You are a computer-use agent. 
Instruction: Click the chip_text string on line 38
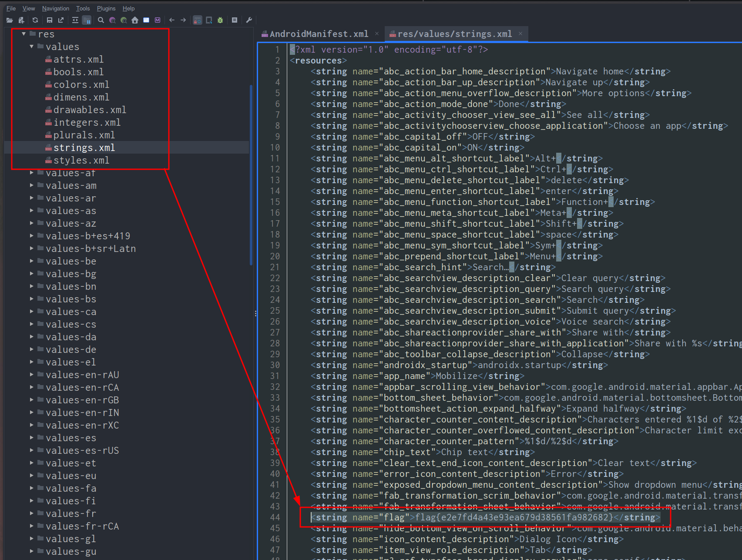(x=423, y=452)
